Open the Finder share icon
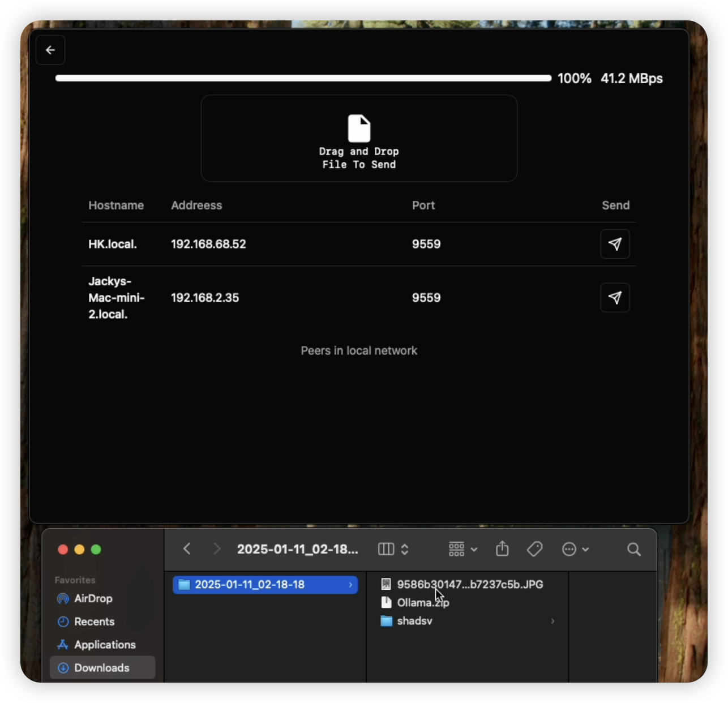The width and height of the screenshot is (728, 703). 502,549
